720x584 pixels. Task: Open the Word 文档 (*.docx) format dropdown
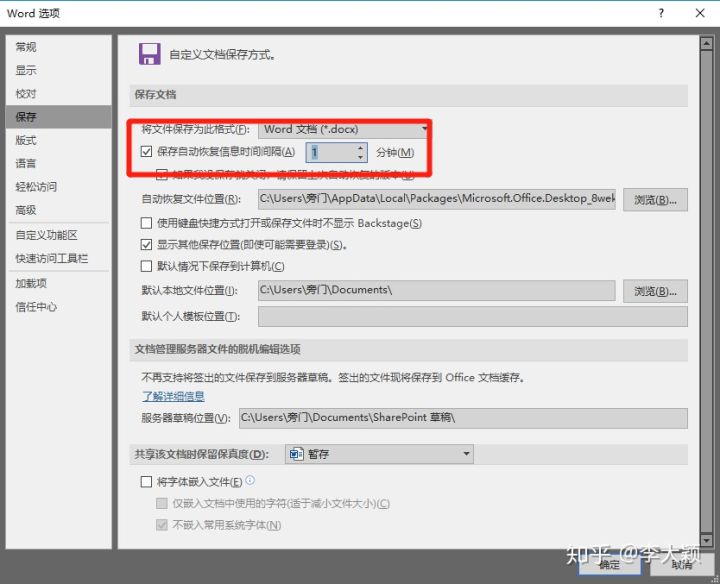coord(344,129)
